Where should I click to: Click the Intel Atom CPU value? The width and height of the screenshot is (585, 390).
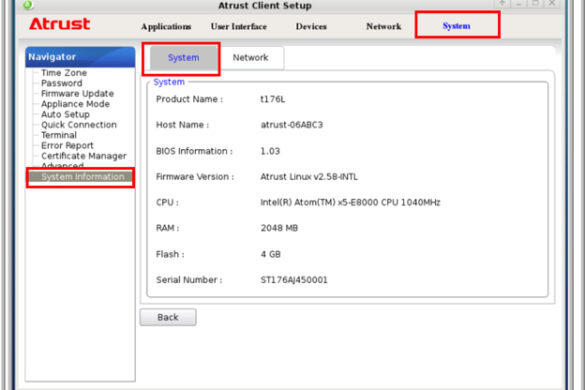pyautogui.click(x=350, y=202)
